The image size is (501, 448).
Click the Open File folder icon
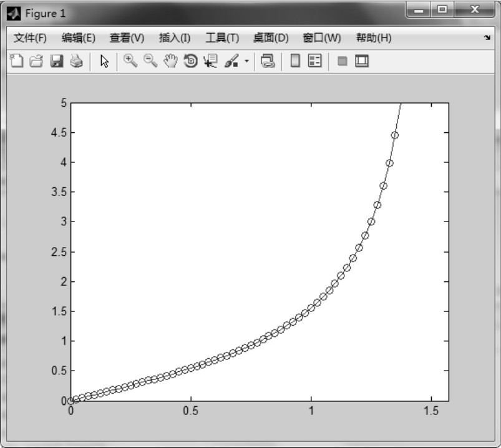coord(36,61)
